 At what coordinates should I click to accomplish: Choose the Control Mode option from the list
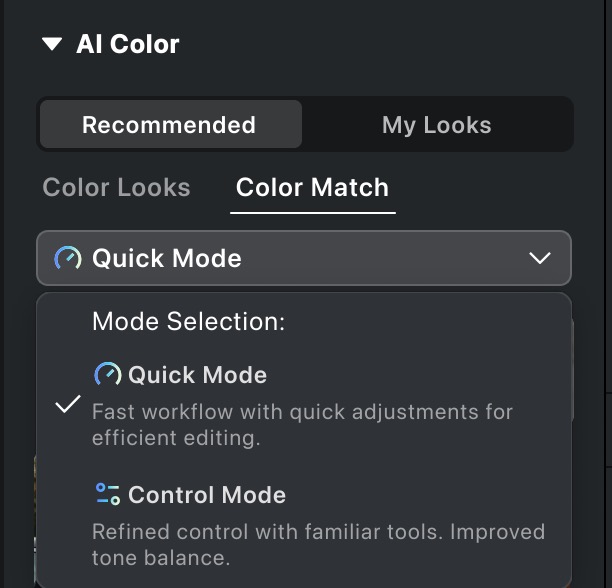(x=207, y=495)
